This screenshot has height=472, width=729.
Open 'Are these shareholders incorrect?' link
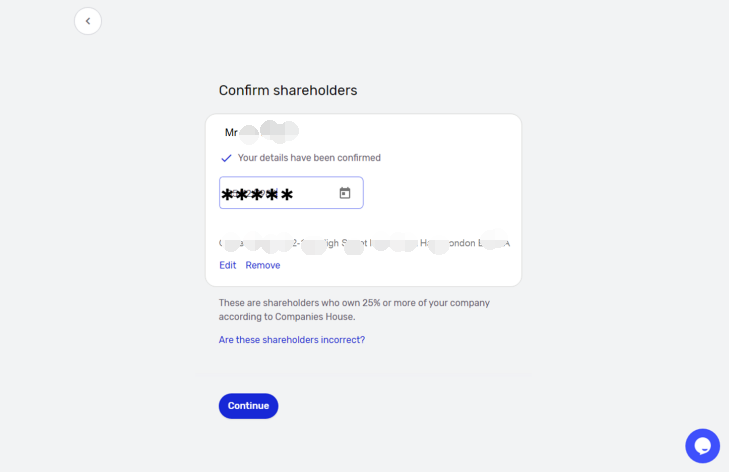[292, 340]
